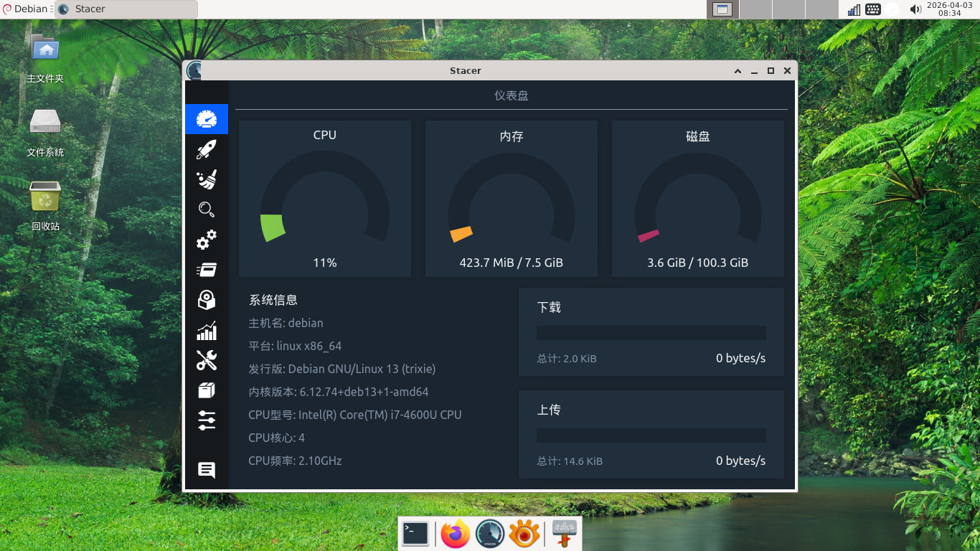Click the date and time clock
This screenshot has height=551, width=980.
[949, 9]
